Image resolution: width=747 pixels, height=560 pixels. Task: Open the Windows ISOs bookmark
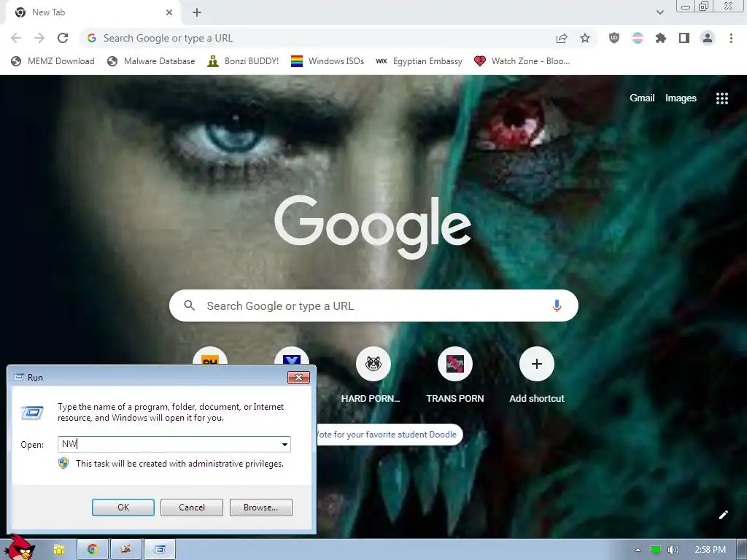pyautogui.click(x=328, y=61)
